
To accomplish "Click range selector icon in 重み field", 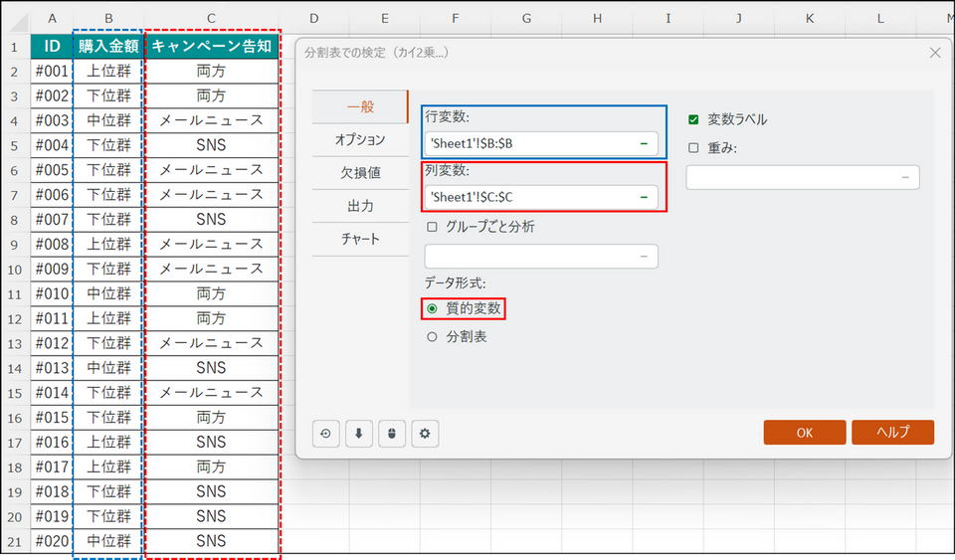I will [x=905, y=177].
